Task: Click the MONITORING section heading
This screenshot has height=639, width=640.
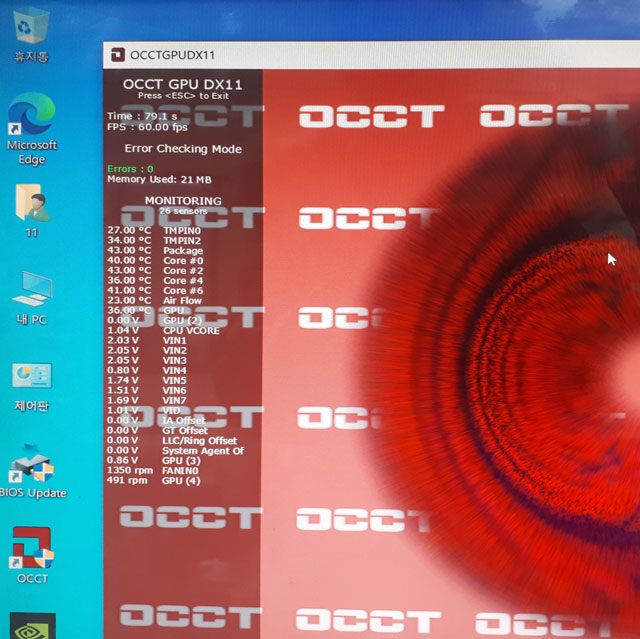Action: click(183, 201)
